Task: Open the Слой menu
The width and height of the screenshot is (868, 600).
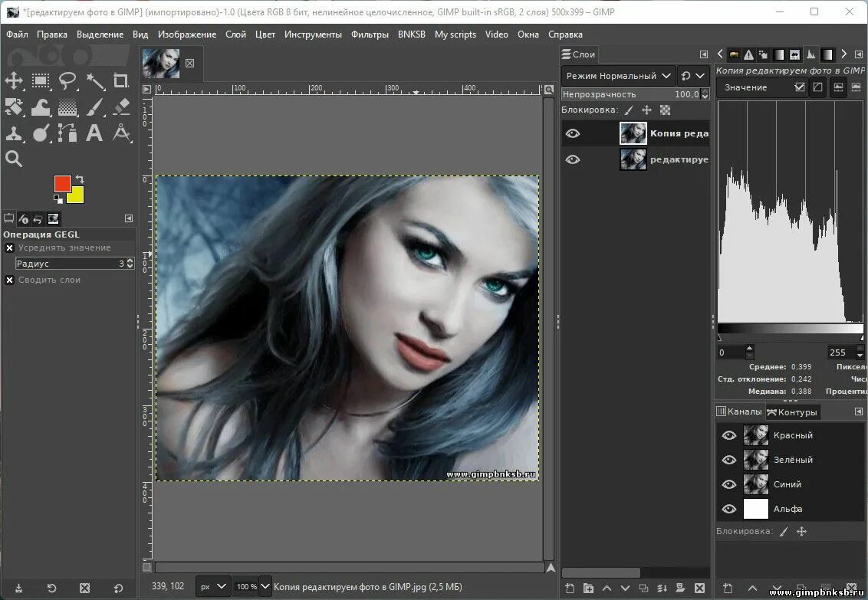Action: click(x=236, y=34)
